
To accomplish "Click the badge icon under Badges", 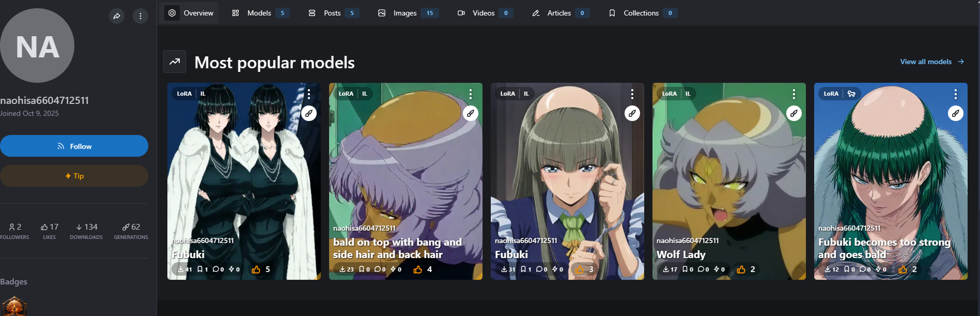I will tap(14, 306).
